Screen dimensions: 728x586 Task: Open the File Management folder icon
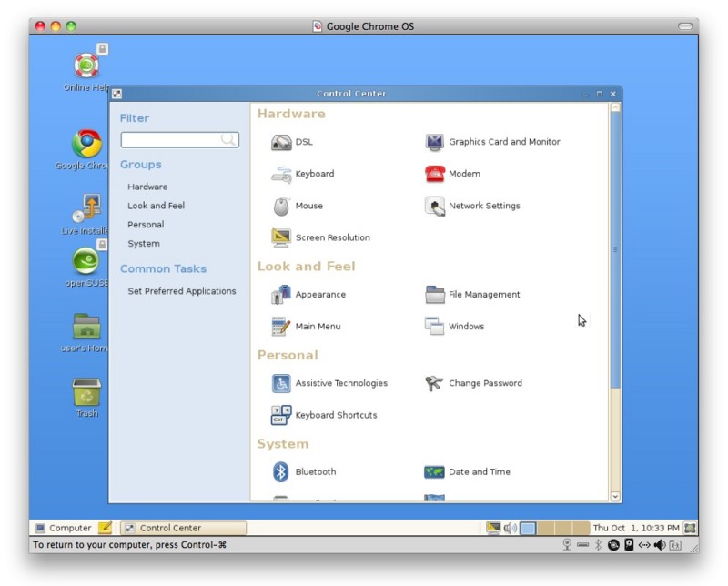click(x=435, y=295)
